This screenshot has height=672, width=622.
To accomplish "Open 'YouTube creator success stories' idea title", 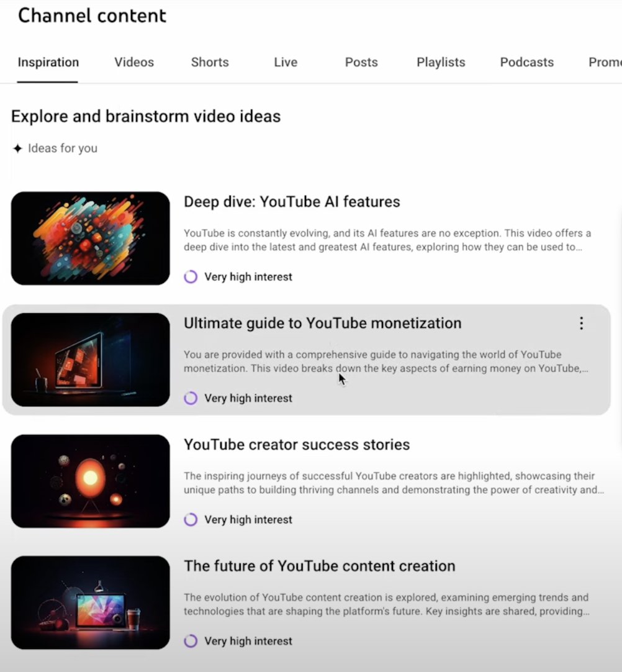I will 297,445.
